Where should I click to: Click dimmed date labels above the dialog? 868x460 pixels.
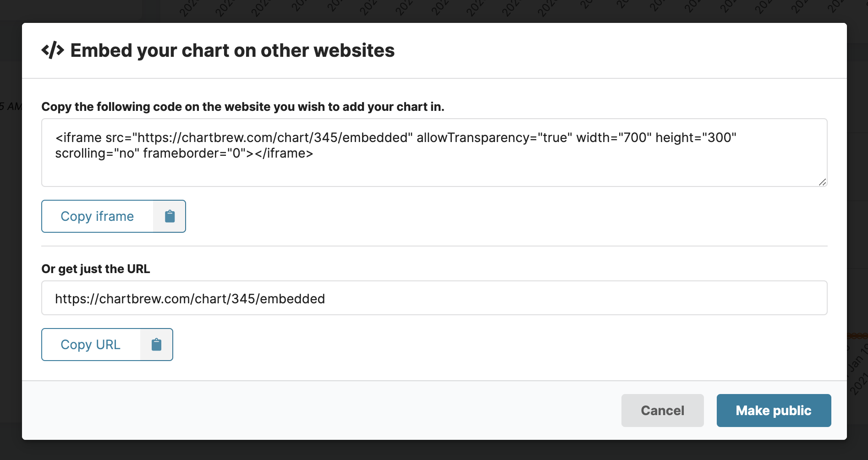tap(458, 9)
